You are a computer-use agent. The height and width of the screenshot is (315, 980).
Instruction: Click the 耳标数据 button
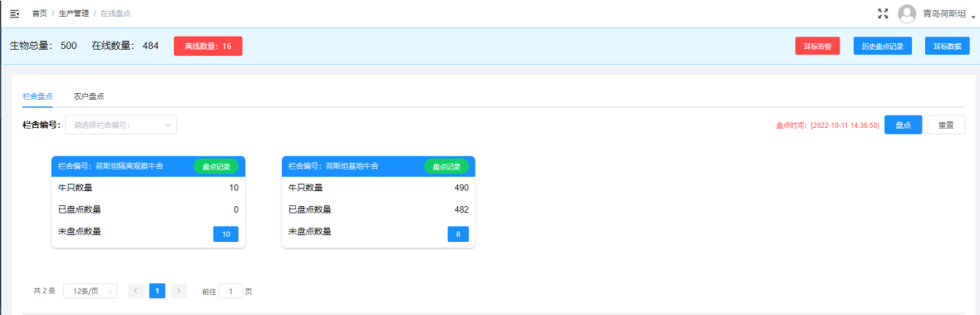[947, 47]
